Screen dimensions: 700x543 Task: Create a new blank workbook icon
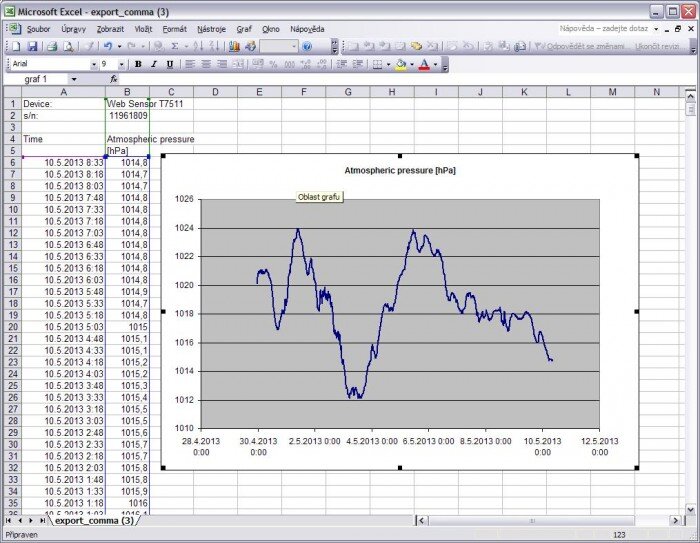click(x=12, y=47)
